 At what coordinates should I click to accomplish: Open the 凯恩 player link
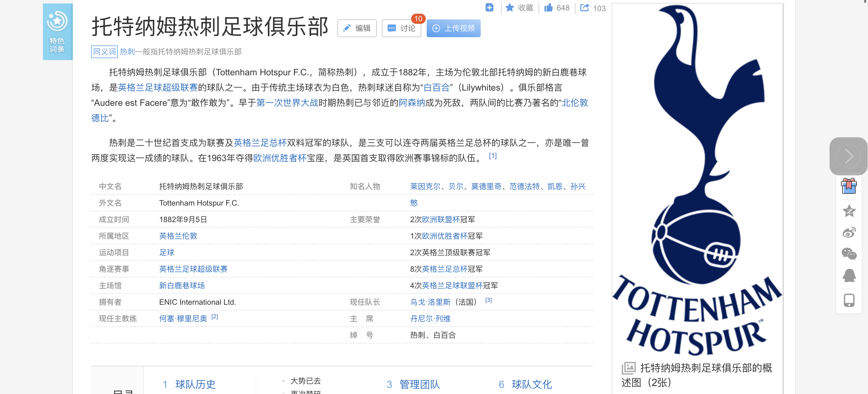click(555, 187)
